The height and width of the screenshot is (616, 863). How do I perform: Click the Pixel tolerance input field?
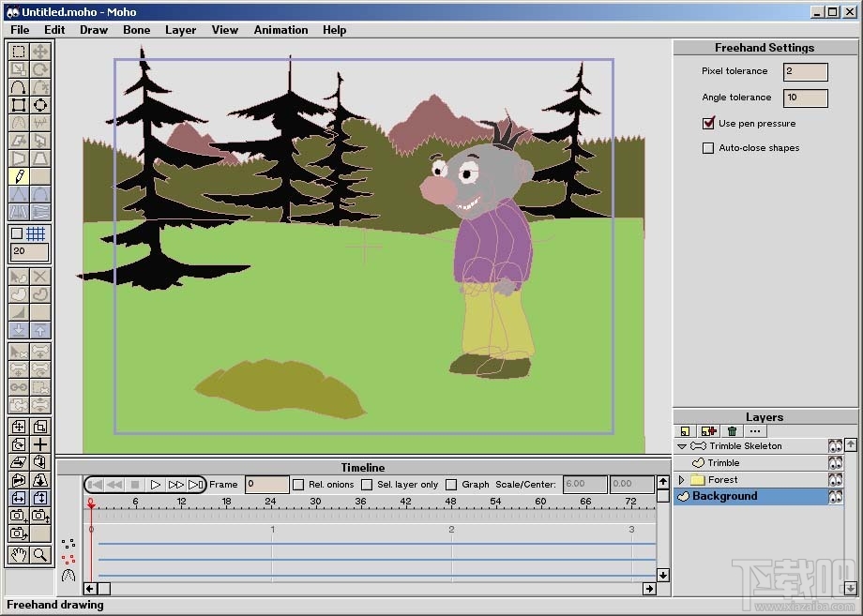(x=805, y=72)
